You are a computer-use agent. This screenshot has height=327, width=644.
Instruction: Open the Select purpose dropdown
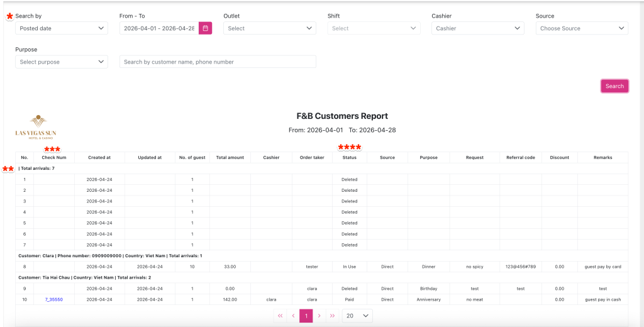62,62
